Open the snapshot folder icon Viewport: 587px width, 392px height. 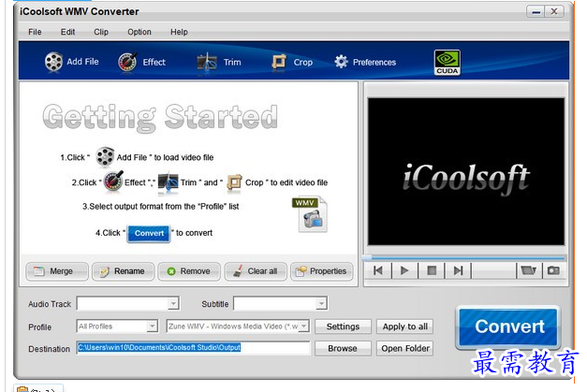point(529,270)
